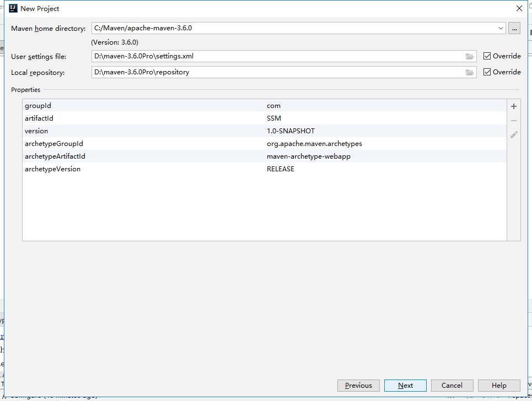Click value 'org.apache.maven.archetypes'
Viewport: 532px width, 401px height.
[x=315, y=144]
